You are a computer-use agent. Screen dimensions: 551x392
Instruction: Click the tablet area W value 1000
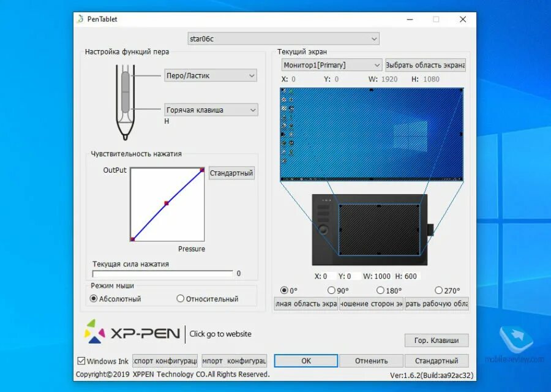click(x=382, y=276)
